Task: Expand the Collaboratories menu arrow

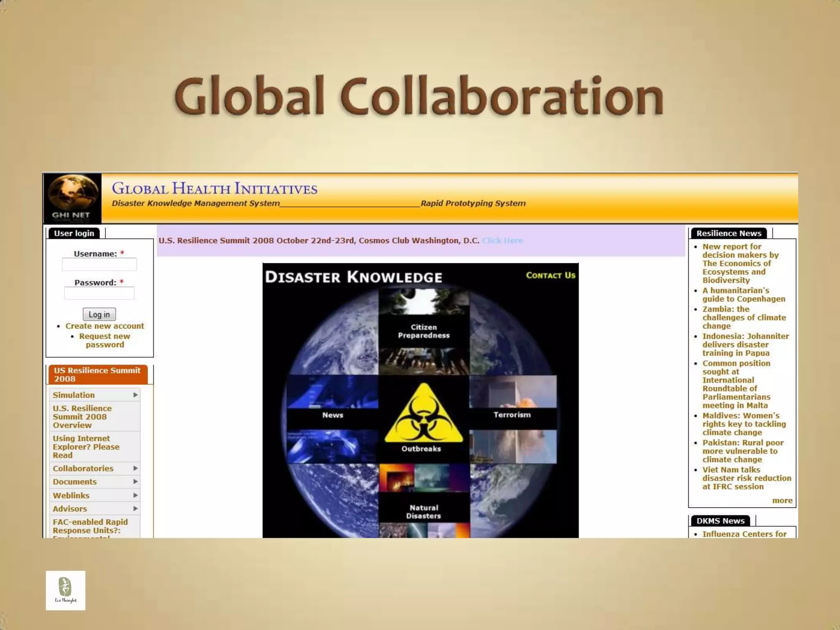Action: tap(135, 468)
